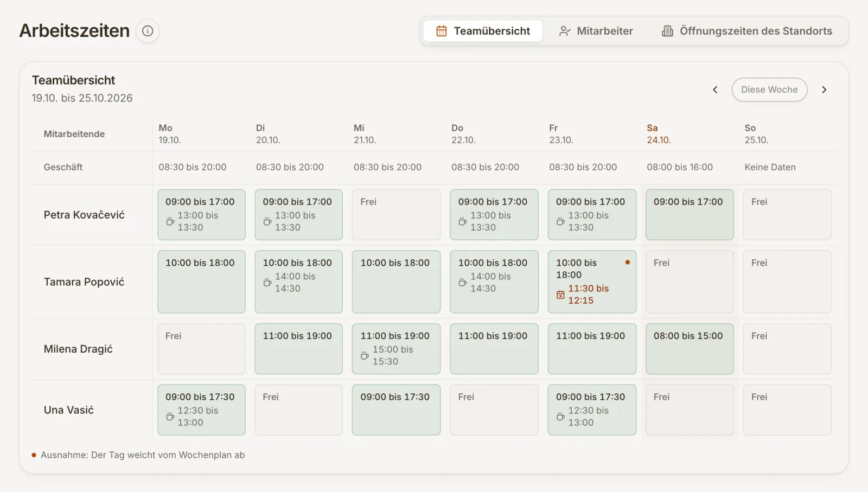
Task: Click the break coffee icon in Petra's Tuesday shift
Action: [x=267, y=221]
